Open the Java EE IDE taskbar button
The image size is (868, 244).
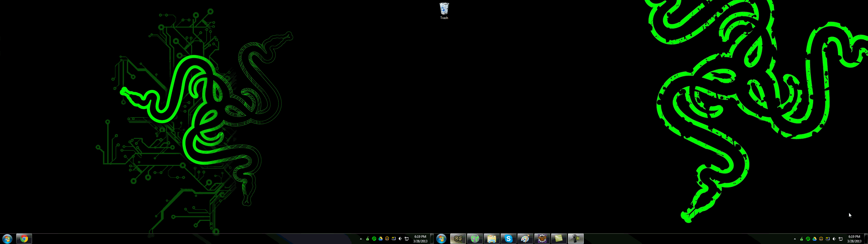pos(542,239)
